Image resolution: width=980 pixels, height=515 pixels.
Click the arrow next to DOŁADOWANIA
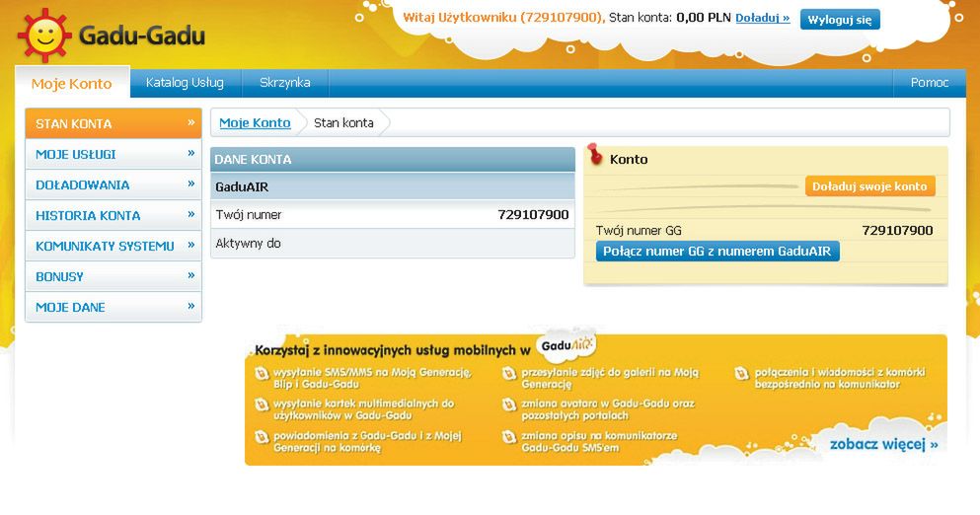[x=191, y=184]
